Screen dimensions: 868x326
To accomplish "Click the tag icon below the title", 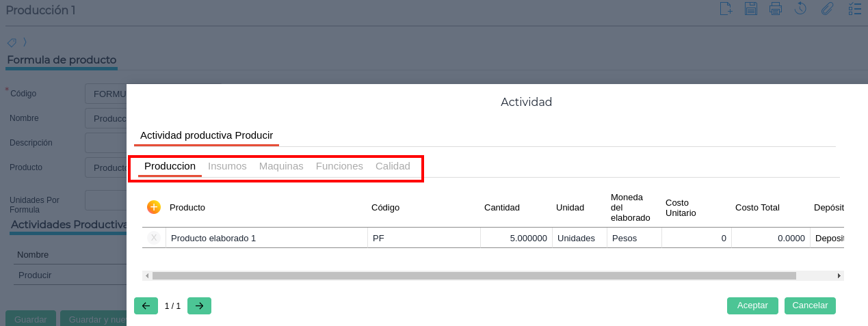I will click(12, 42).
